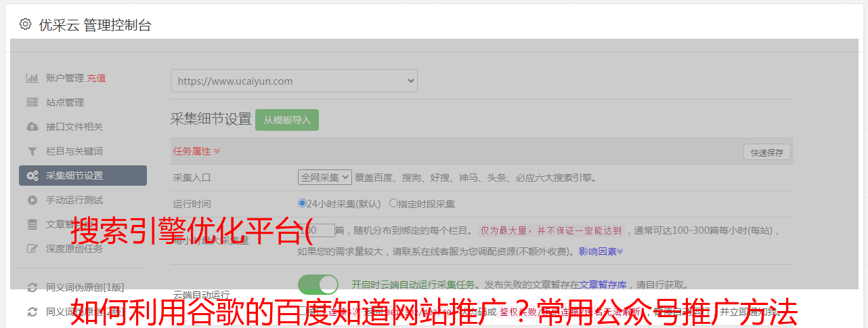Click the refresh icon for 同义词伪原创[1版]
The height and width of the screenshot is (328, 868).
point(32,287)
